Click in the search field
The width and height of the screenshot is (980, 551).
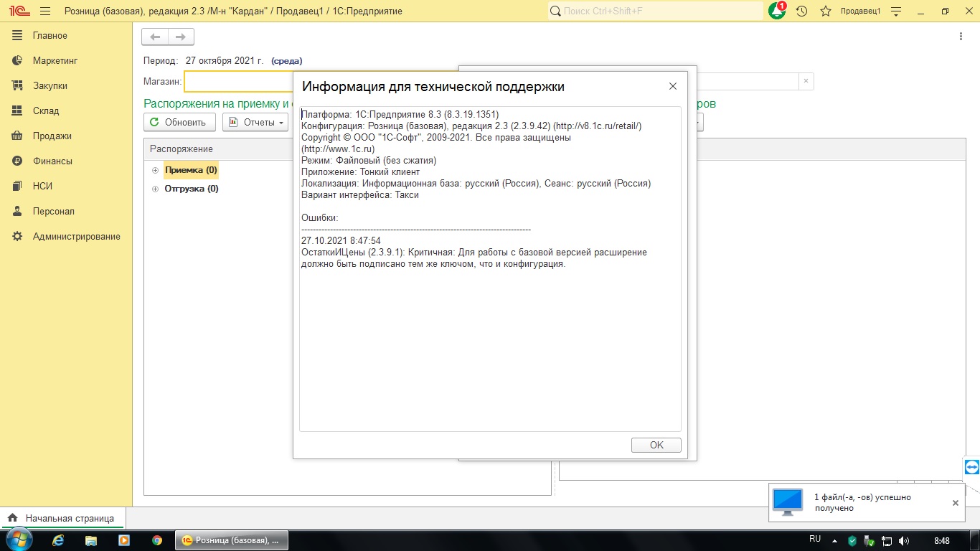(656, 11)
